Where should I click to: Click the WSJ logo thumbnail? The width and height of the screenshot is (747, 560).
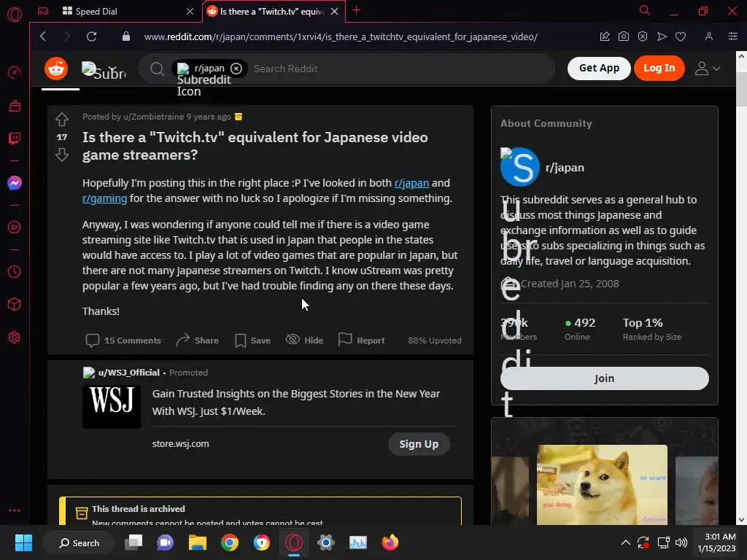click(x=112, y=406)
